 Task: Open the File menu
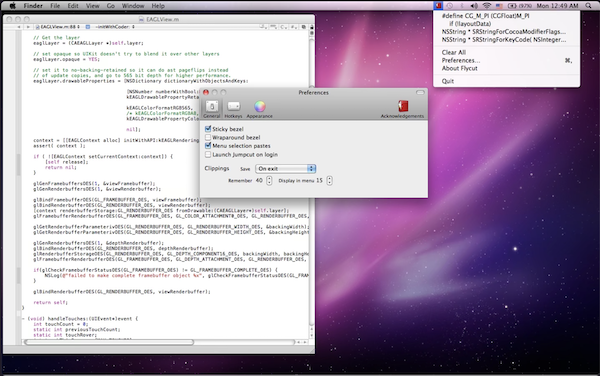coord(55,6)
